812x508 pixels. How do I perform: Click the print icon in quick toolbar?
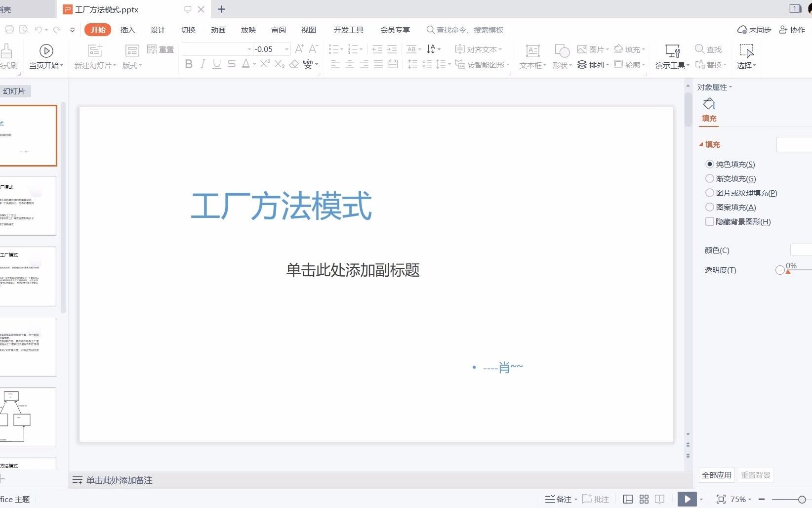pos(9,30)
